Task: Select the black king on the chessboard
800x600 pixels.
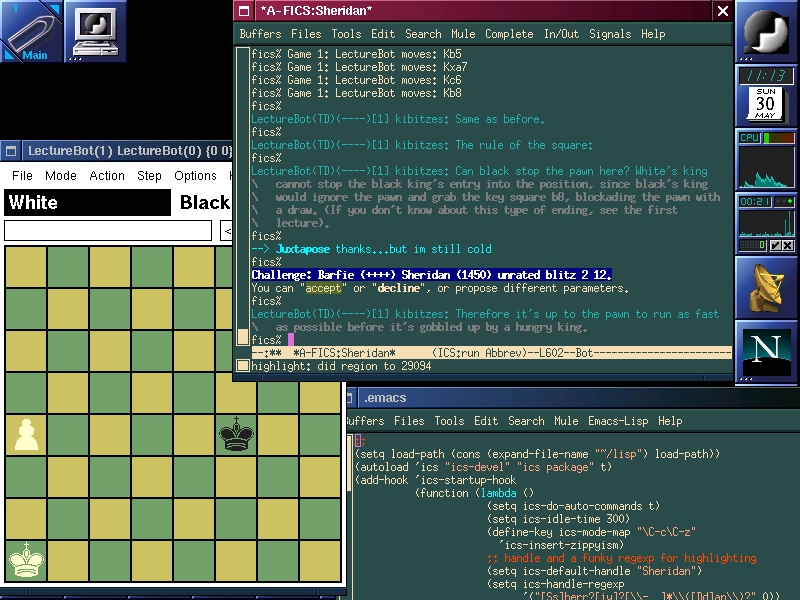Action: point(236,435)
